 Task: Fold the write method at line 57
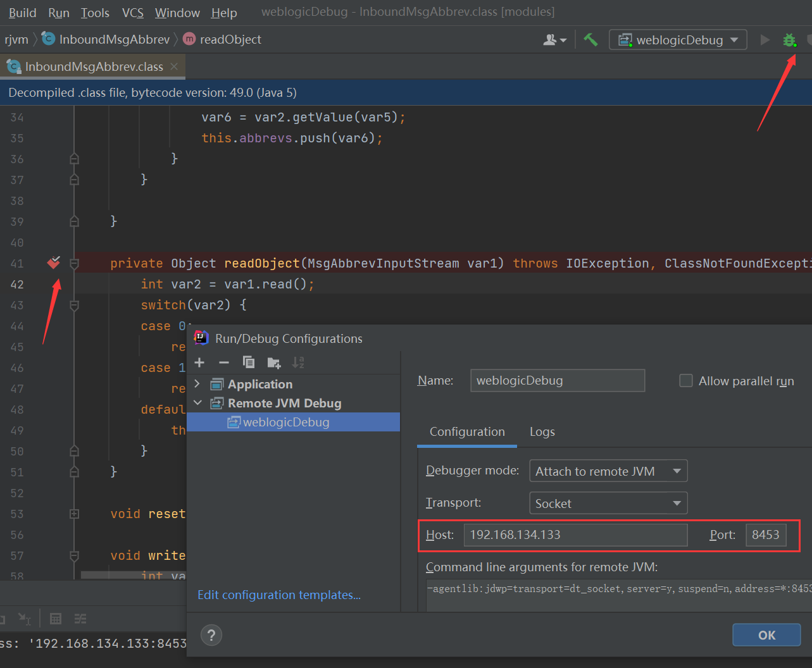74,555
